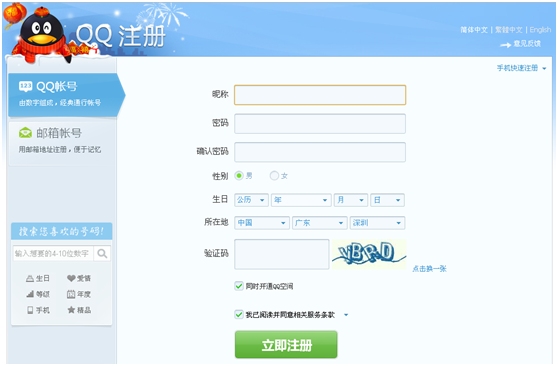Open the 公历 calendar type dropdown
This screenshot has width=558, height=366.
click(x=251, y=200)
